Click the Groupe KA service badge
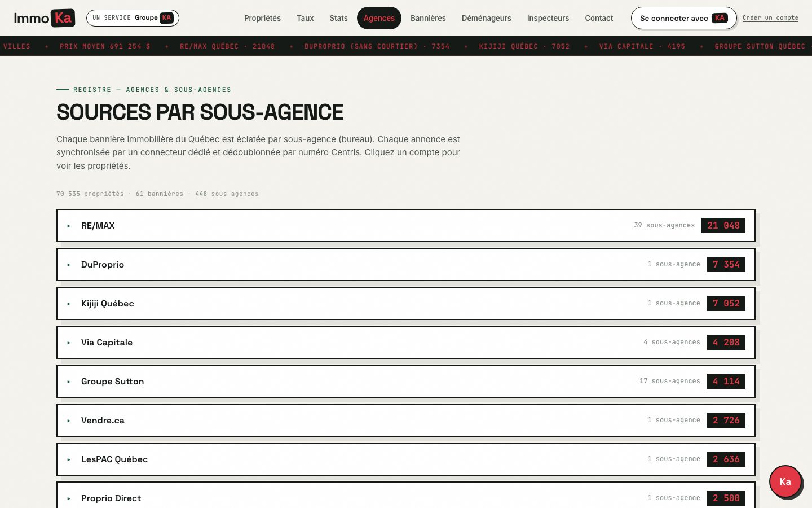The width and height of the screenshot is (812, 508). (x=133, y=18)
